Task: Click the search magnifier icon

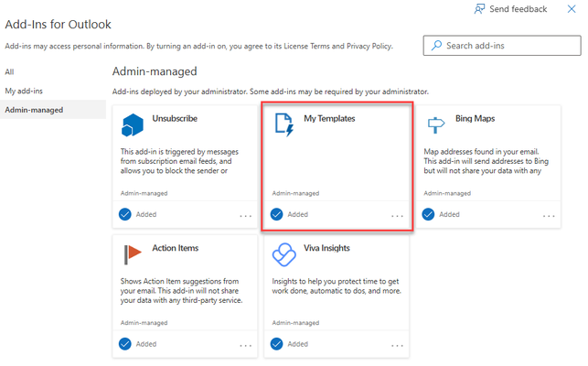Action: click(x=436, y=46)
